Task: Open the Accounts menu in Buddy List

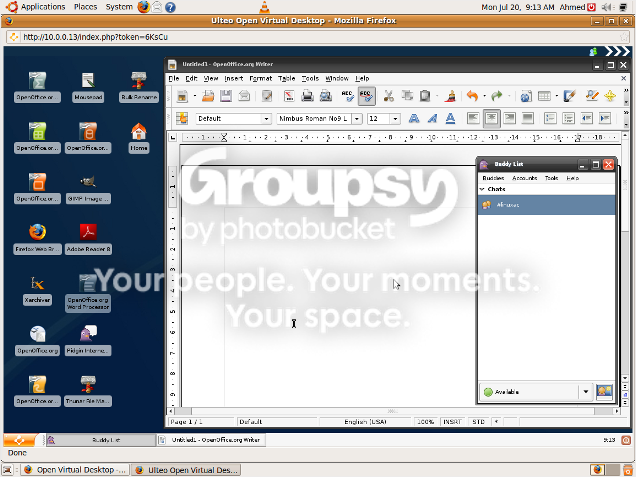Action: tap(524, 178)
